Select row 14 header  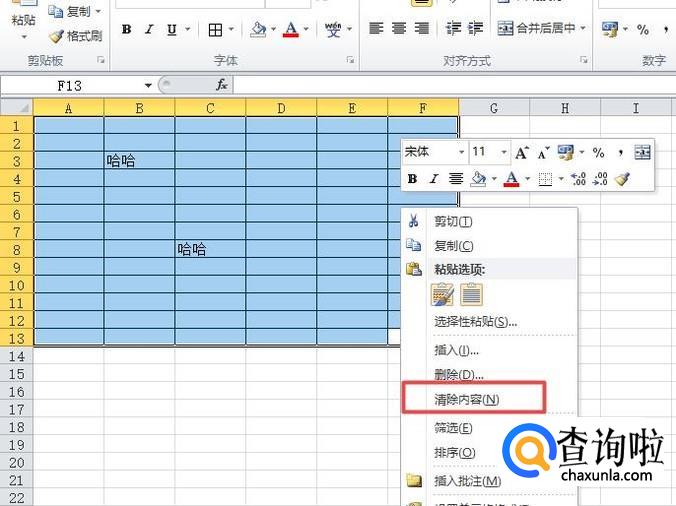17,356
